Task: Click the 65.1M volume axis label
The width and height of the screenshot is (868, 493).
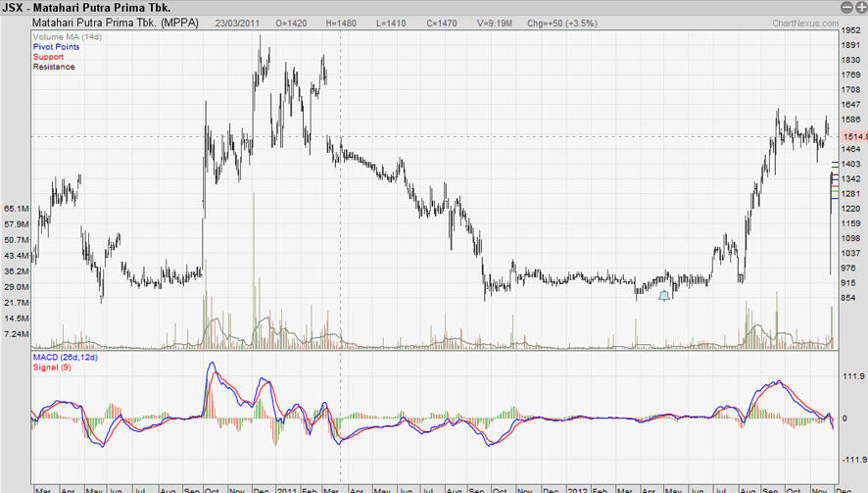Action: (16, 209)
